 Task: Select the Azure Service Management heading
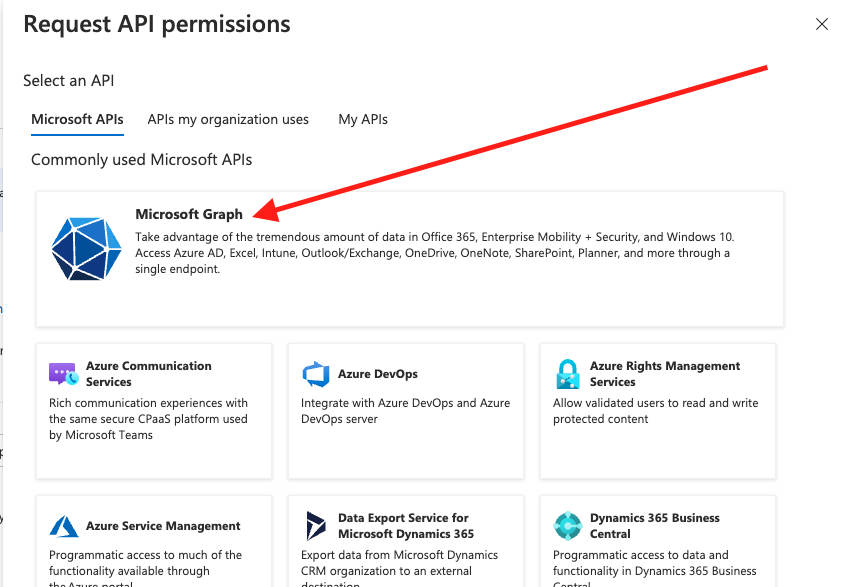click(x=163, y=526)
